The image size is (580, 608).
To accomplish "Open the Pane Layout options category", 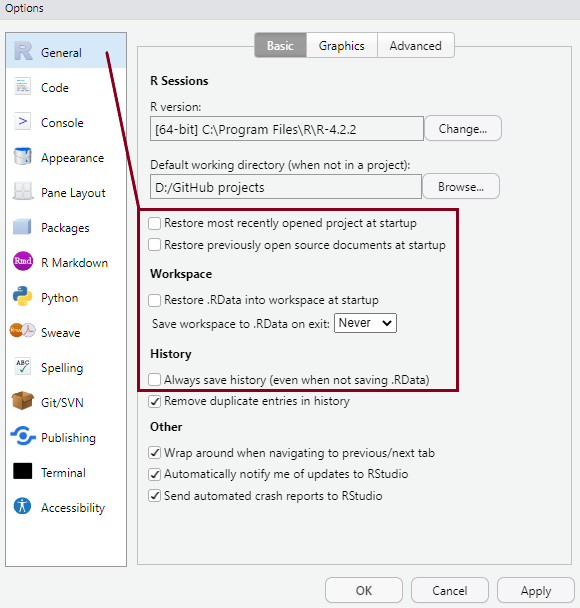I will [x=66, y=193].
